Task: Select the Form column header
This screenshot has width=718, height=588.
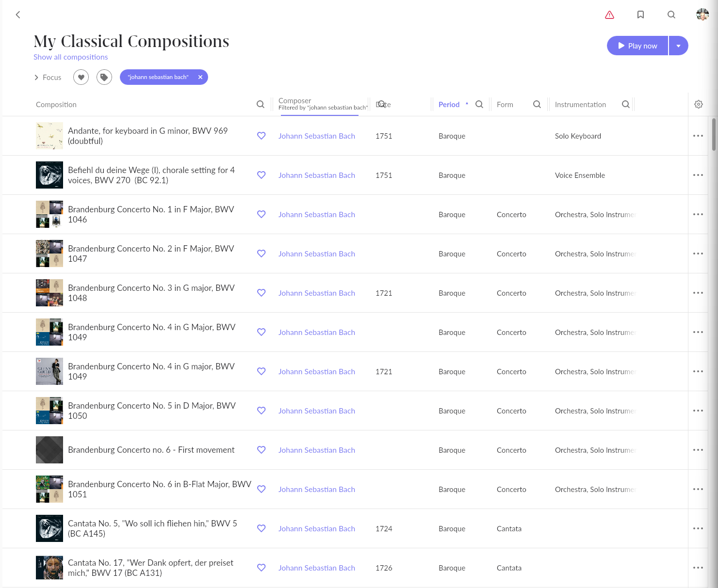Action: click(505, 105)
